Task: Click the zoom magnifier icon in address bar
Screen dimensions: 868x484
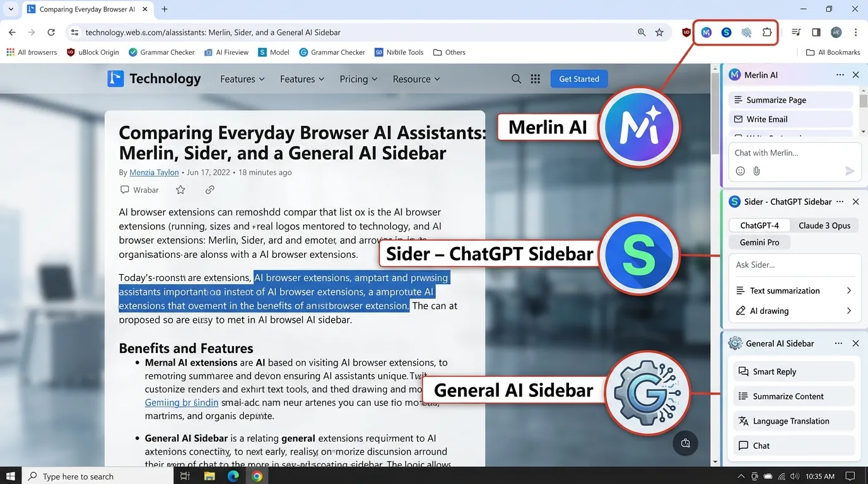Action: click(642, 32)
